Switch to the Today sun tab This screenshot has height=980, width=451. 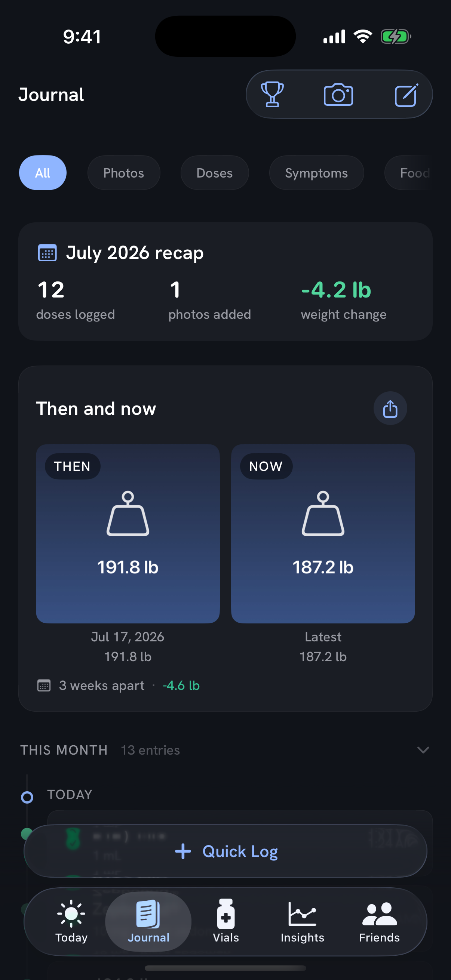[x=71, y=921]
